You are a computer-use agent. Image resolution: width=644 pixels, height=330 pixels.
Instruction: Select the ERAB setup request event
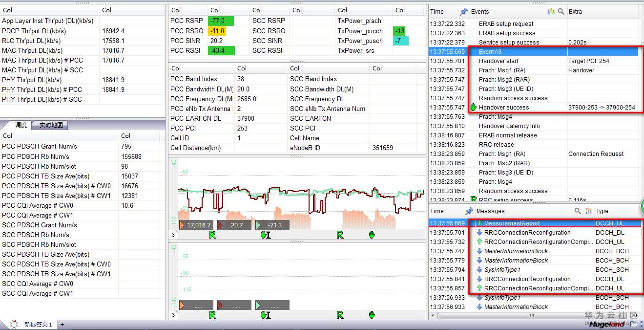535,24
